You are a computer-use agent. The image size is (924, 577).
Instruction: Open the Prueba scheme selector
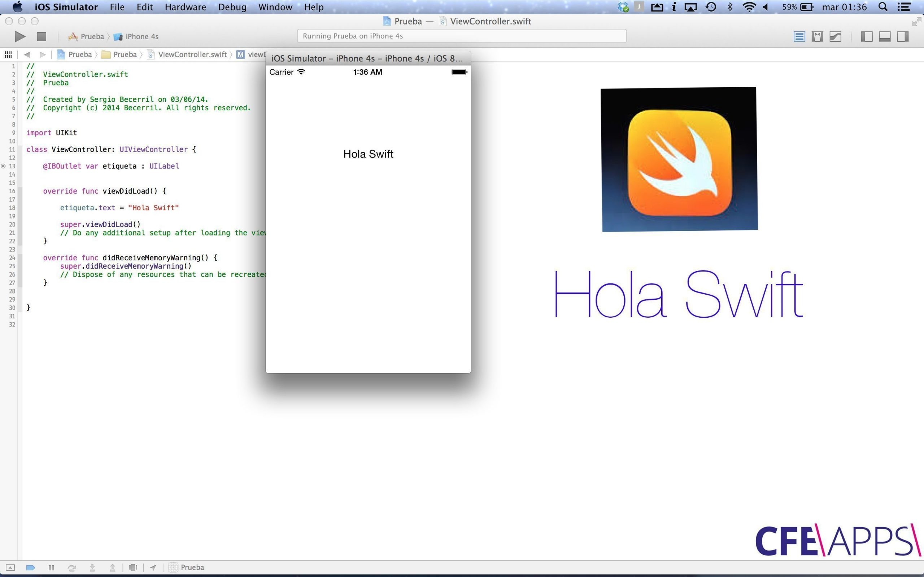tap(86, 37)
